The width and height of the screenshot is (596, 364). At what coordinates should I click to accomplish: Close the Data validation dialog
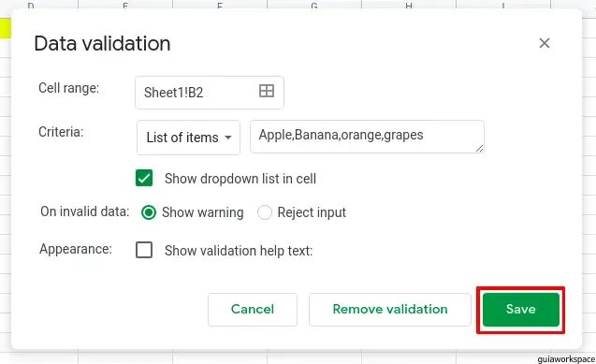tap(545, 43)
